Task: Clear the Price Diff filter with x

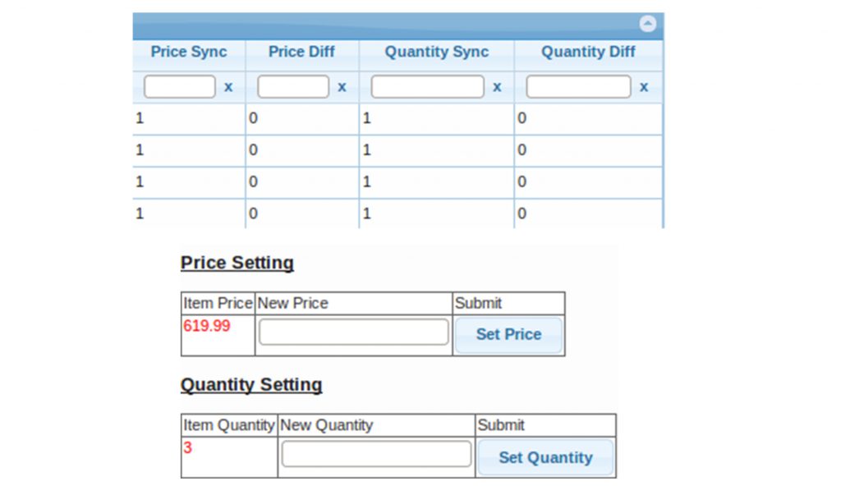Action: (342, 87)
